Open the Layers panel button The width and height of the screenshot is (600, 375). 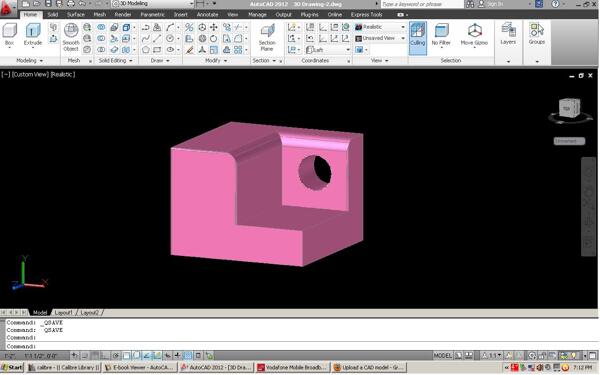[508, 34]
